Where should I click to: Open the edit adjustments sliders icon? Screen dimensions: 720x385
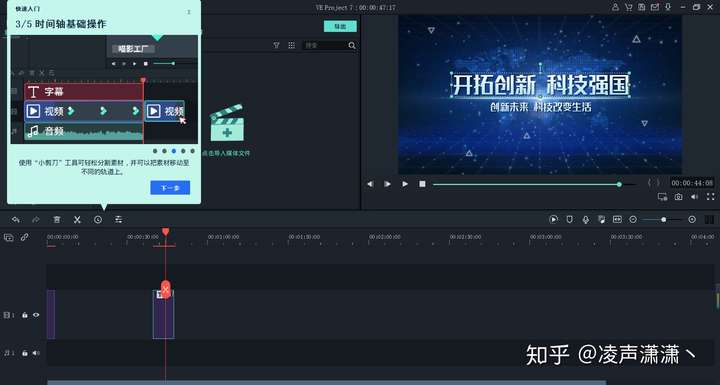pyautogui.click(x=118, y=220)
